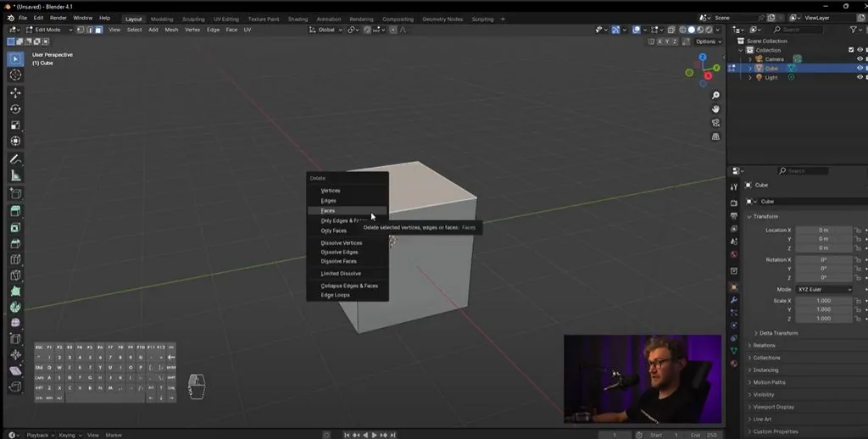Enable vertex select mode
868x439 pixels.
(81, 30)
